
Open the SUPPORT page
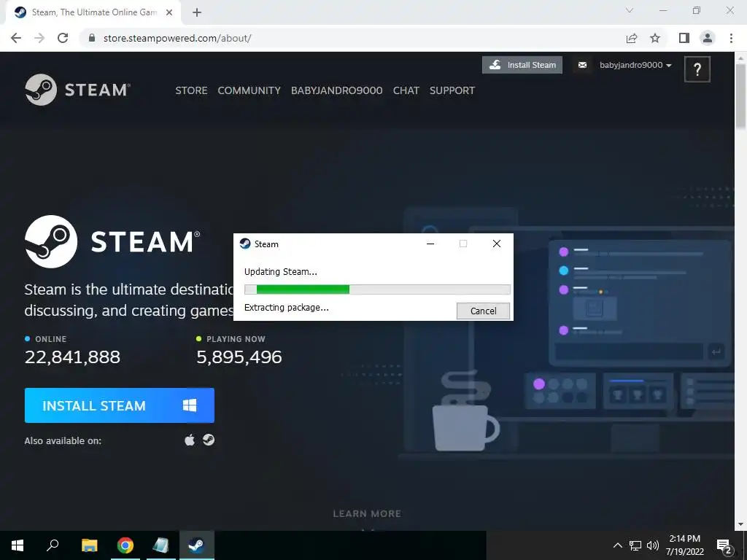[452, 90]
